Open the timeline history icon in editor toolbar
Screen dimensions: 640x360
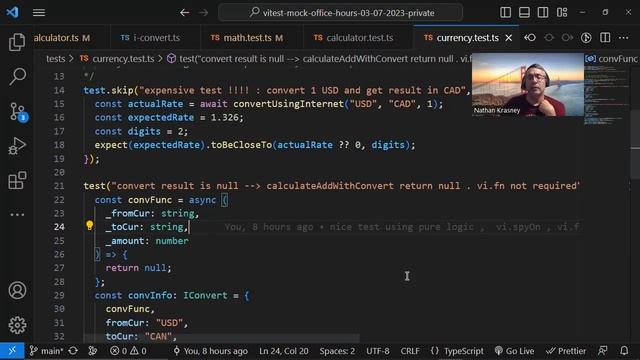click(x=530, y=38)
